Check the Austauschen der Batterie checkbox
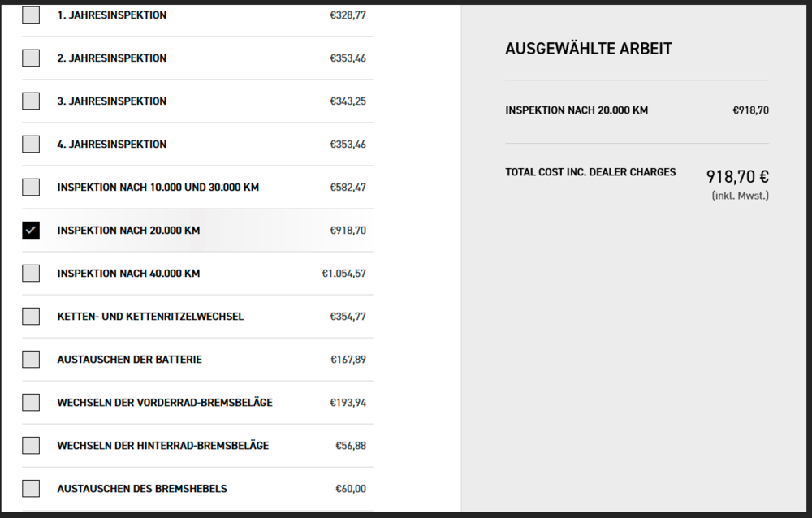 point(31,359)
